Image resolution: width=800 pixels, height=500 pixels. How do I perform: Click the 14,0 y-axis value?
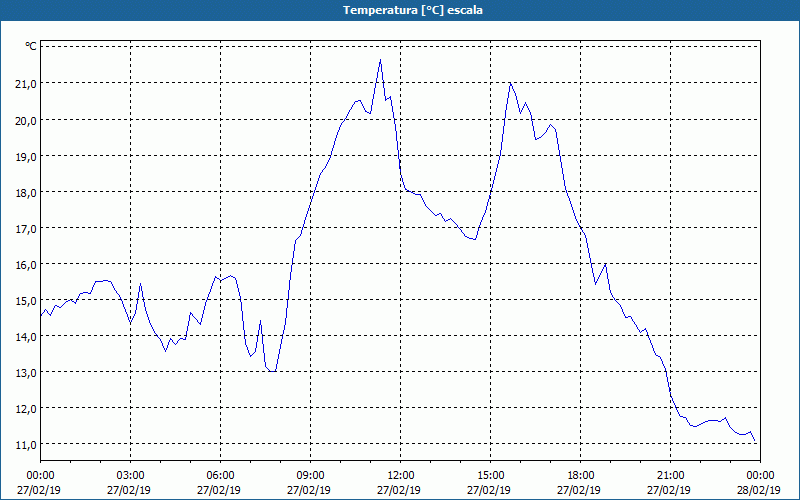click(x=26, y=337)
